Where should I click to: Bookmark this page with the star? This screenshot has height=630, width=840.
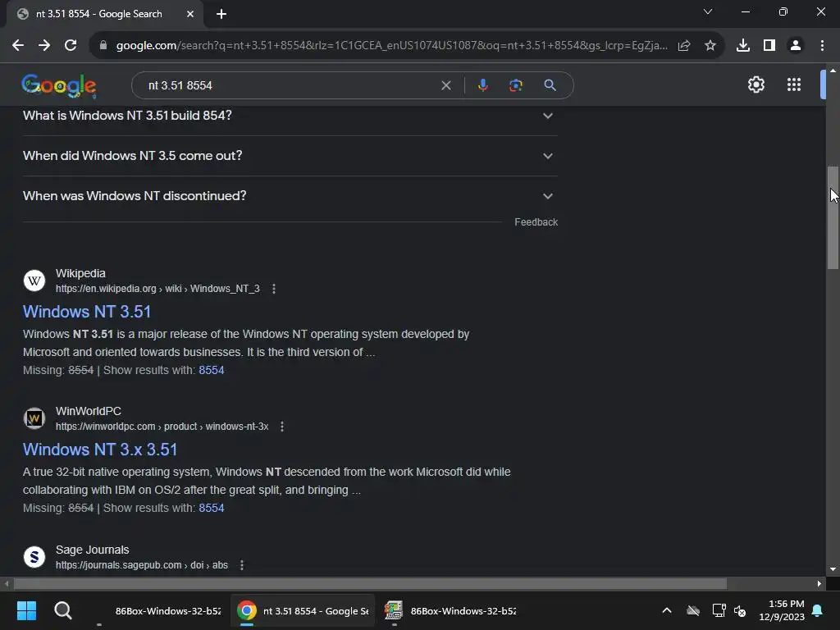tap(710, 46)
